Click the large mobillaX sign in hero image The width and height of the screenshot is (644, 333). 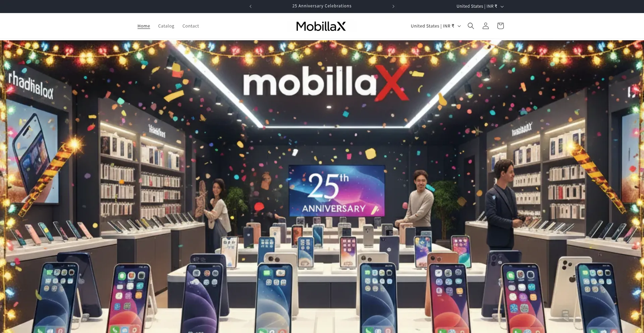(326, 82)
